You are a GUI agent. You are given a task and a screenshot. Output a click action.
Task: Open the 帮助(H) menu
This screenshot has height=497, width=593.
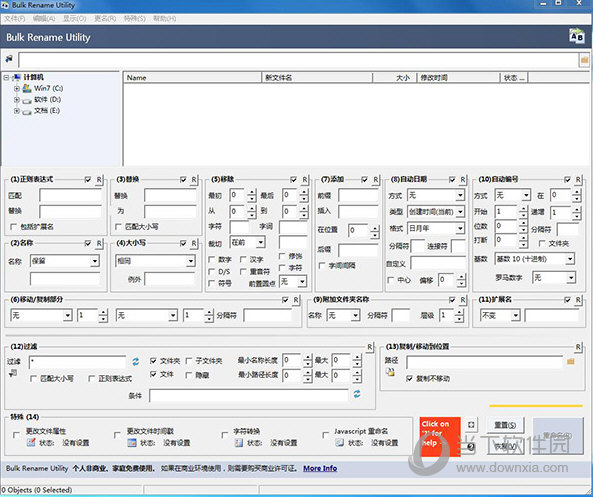click(165, 19)
